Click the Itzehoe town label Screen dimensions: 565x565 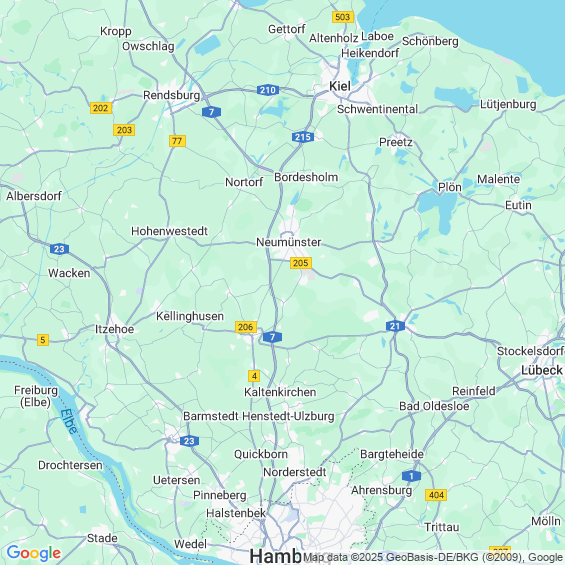point(114,329)
